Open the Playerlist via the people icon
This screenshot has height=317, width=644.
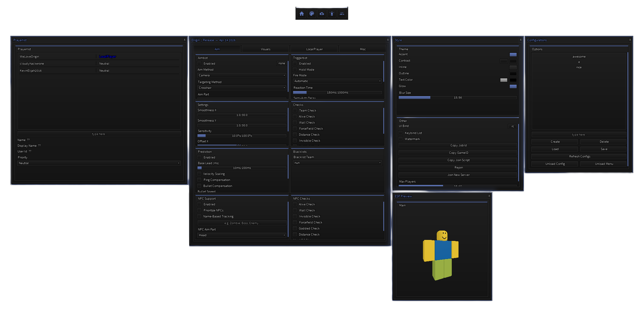tap(342, 13)
